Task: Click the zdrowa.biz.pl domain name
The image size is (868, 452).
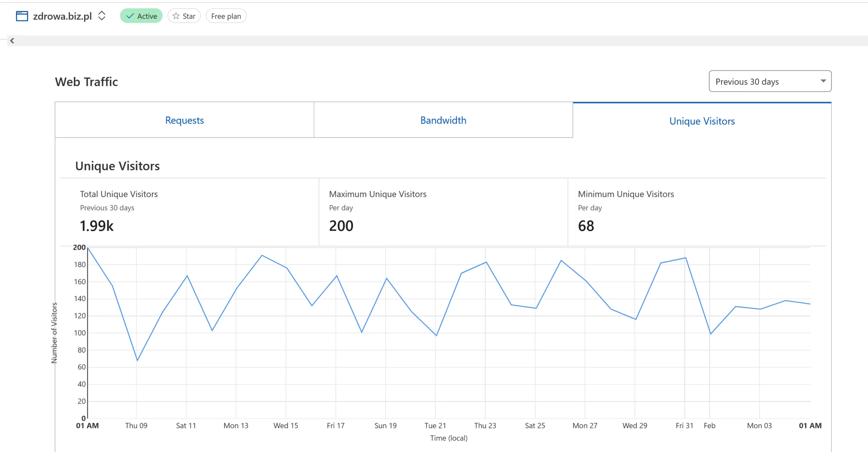Action: point(62,16)
